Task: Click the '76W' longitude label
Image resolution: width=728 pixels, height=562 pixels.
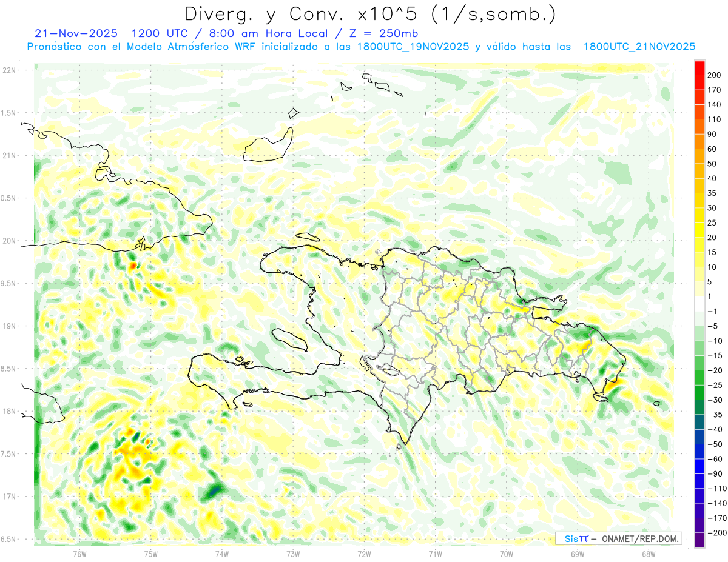Action: click(x=79, y=554)
